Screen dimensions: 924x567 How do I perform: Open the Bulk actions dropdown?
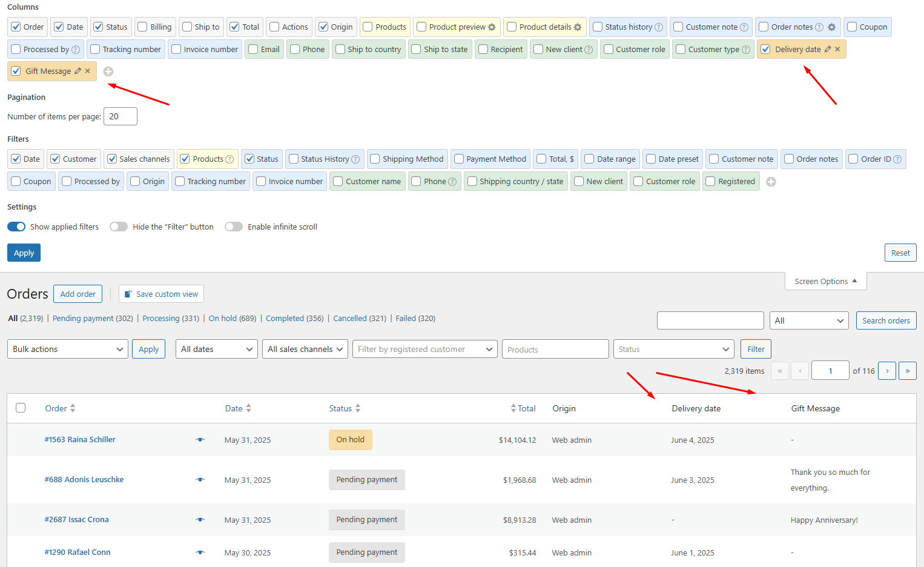pyautogui.click(x=67, y=349)
